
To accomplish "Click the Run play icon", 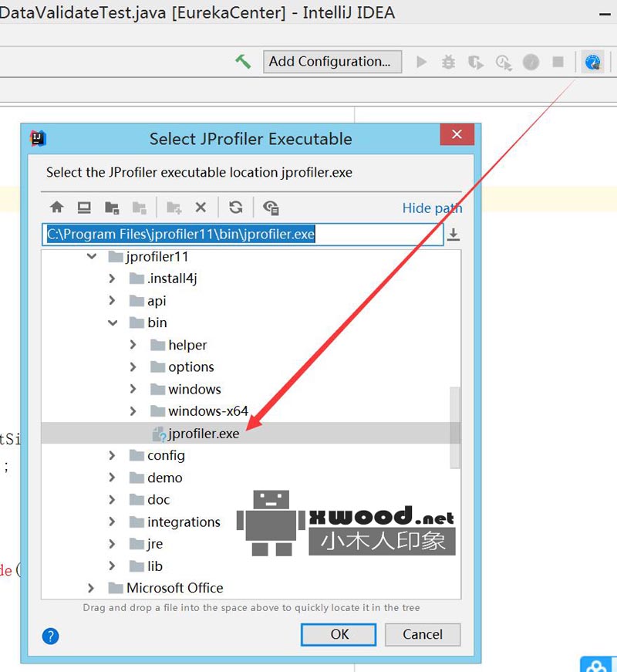I will [x=422, y=62].
